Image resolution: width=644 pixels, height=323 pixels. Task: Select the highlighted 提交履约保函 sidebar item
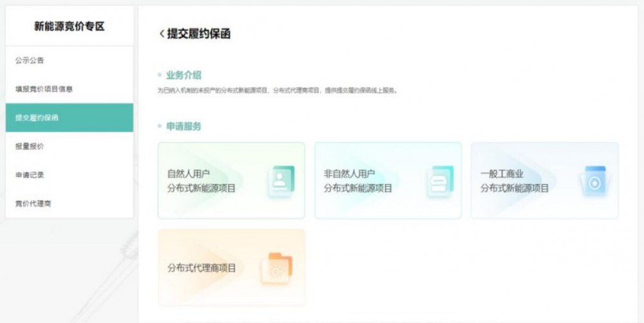click(37, 118)
